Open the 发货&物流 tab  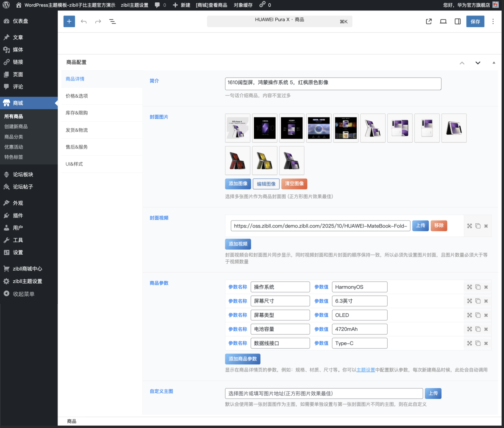point(77,130)
